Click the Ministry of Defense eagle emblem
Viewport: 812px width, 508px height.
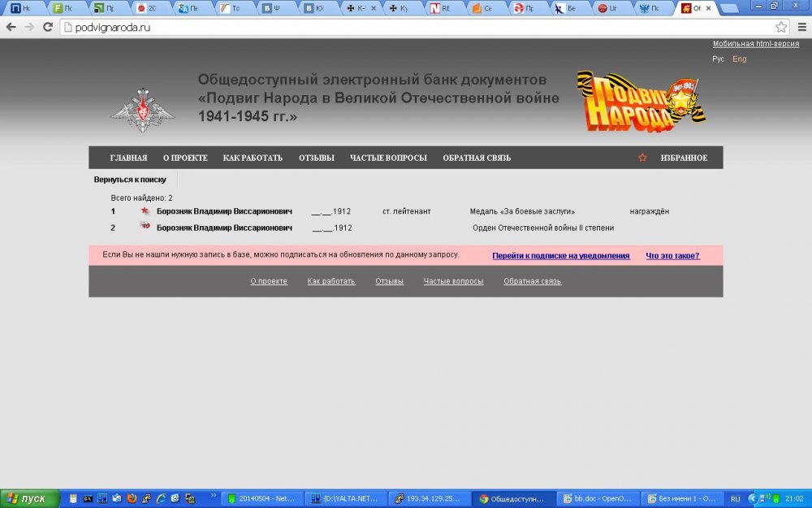pos(142,111)
